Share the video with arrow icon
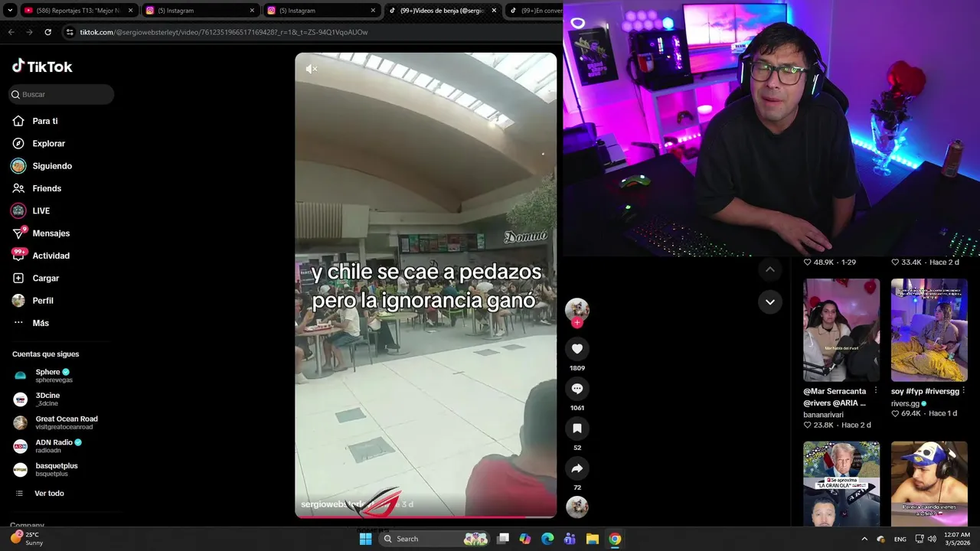The height and width of the screenshot is (551, 980). 577,468
